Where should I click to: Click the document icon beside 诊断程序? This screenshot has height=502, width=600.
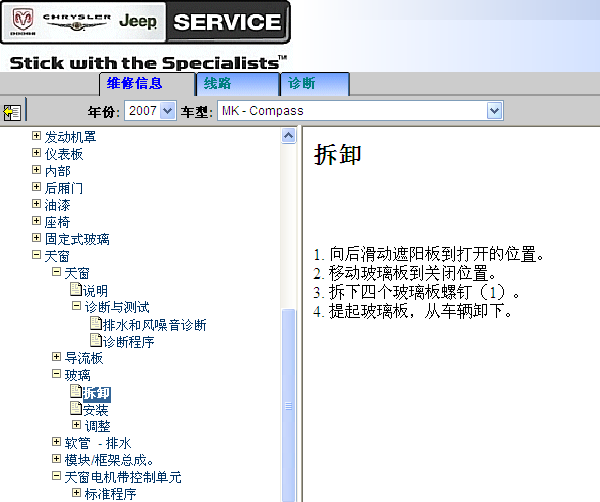96,340
